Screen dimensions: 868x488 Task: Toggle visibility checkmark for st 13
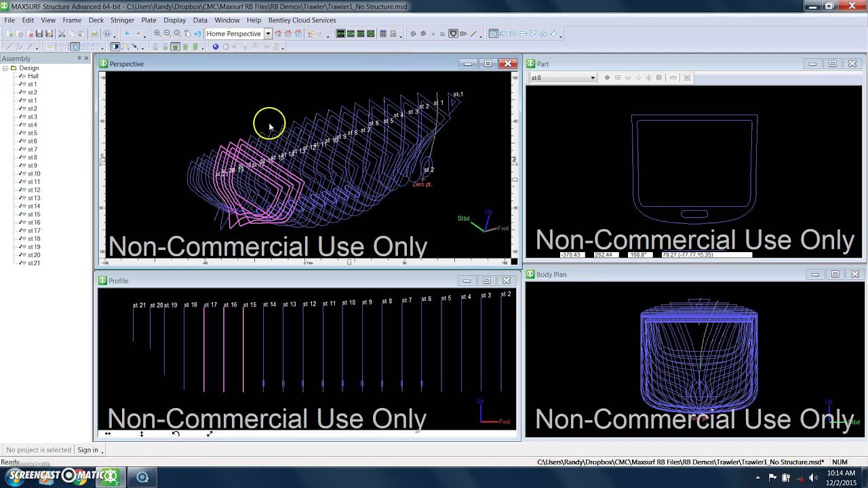(22, 198)
